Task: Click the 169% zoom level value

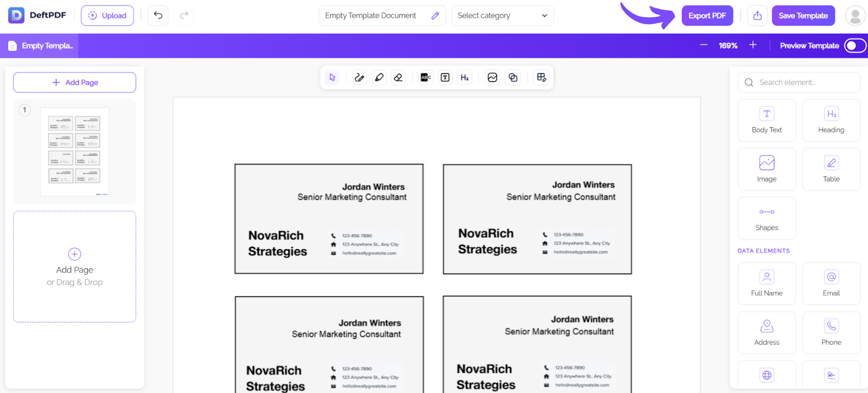Action: point(728,46)
